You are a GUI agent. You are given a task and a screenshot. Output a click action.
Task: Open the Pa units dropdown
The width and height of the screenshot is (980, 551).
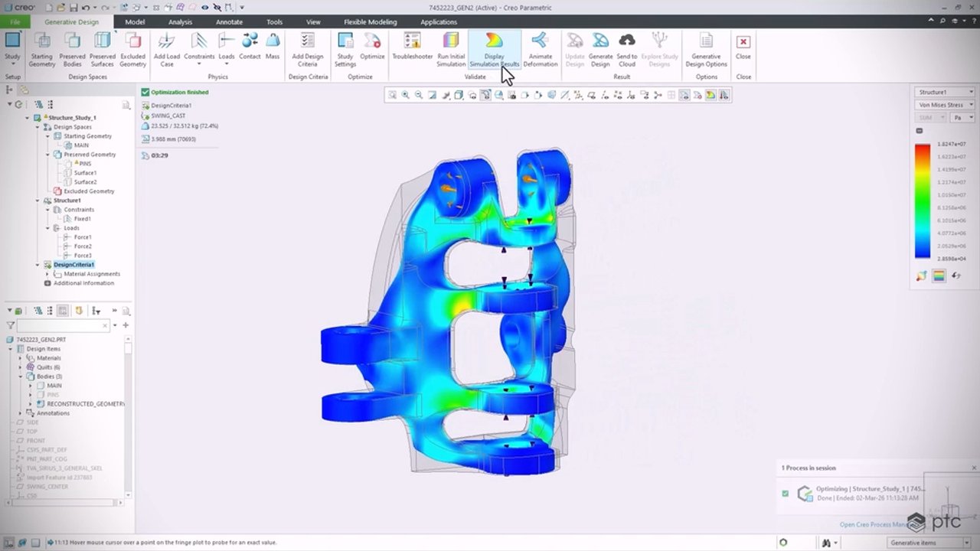[x=962, y=118]
